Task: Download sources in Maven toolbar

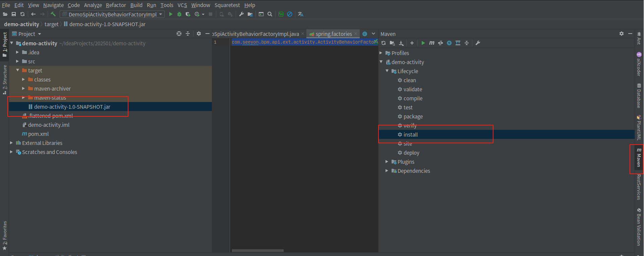Action: tap(401, 43)
